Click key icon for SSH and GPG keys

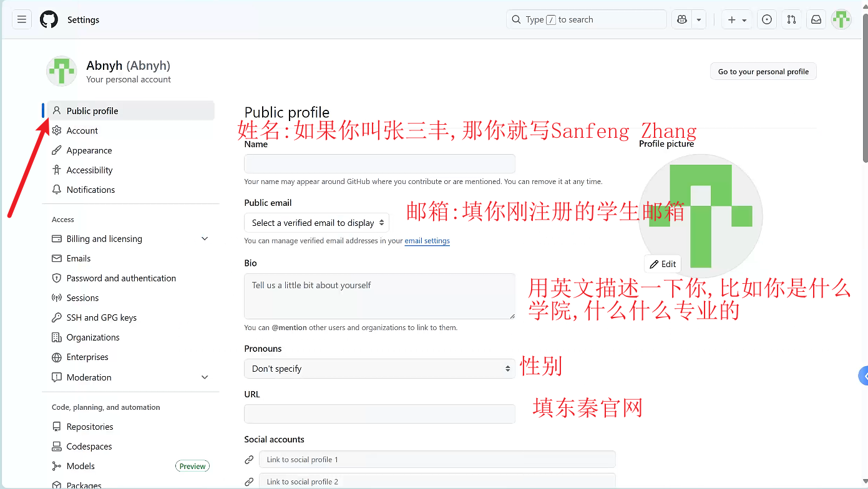[57, 317]
